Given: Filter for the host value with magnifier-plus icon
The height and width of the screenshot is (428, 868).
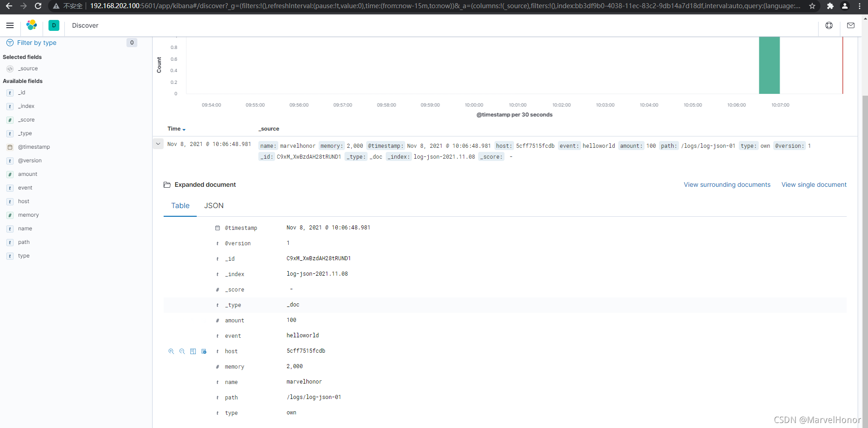Looking at the screenshot, I should (171, 351).
